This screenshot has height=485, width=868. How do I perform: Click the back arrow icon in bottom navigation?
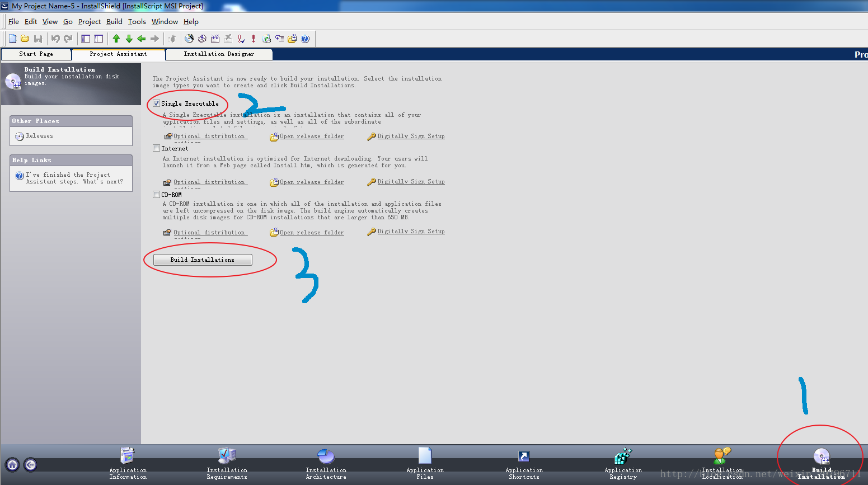tap(31, 465)
